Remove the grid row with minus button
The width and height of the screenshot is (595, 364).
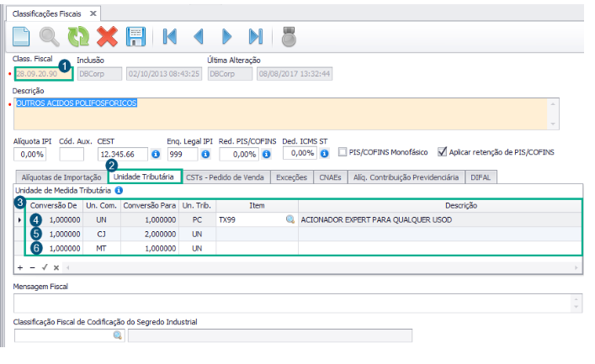(x=32, y=266)
